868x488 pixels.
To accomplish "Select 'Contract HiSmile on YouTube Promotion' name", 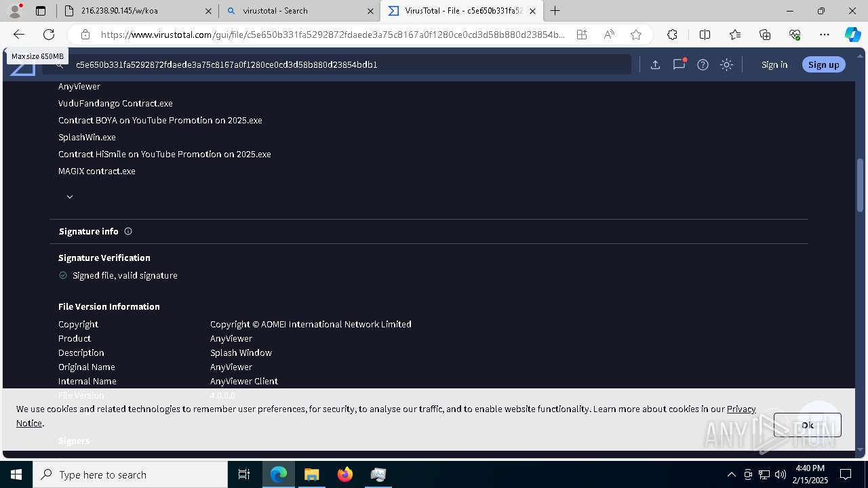I will pyautogui.click(x=165, y=154).
